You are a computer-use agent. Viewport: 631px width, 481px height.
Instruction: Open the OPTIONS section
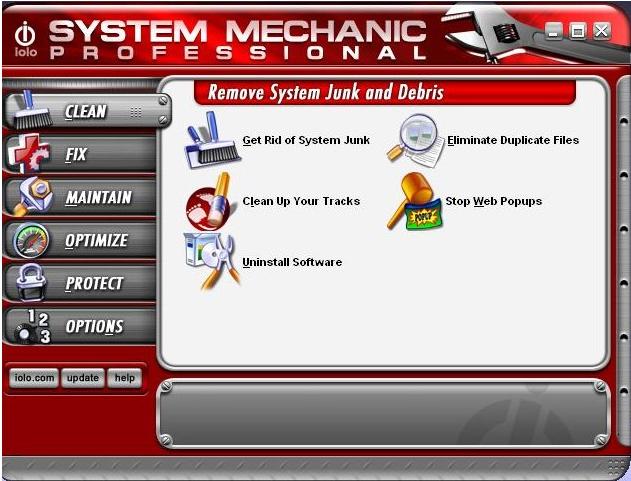[80, 326]
